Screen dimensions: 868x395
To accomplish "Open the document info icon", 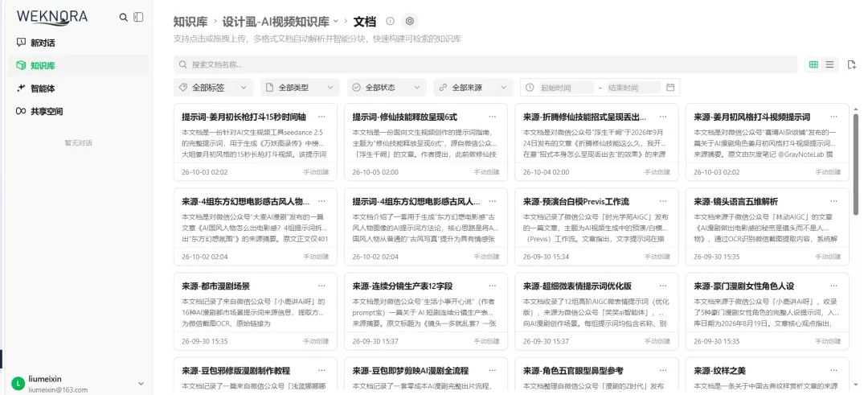I will (391, 21).
